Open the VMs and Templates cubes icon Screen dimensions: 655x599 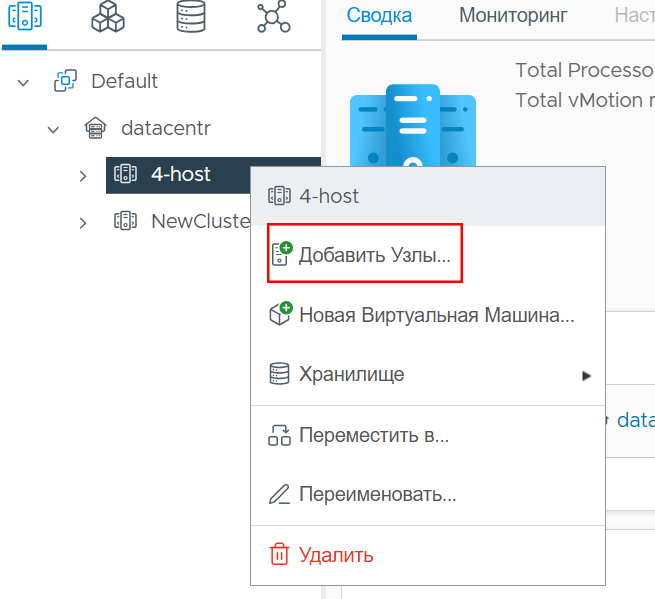108,17
